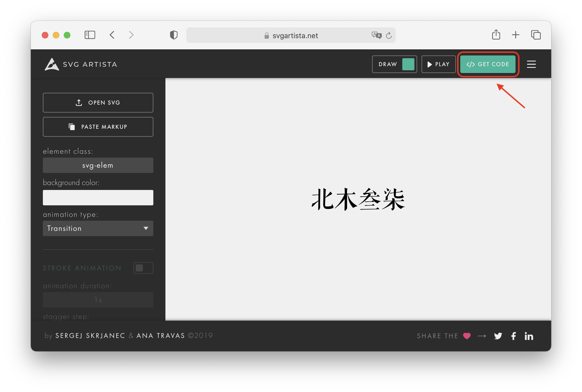The image size is (582, 392).
Task: Click Get Code button
Action: coord(488,64)
